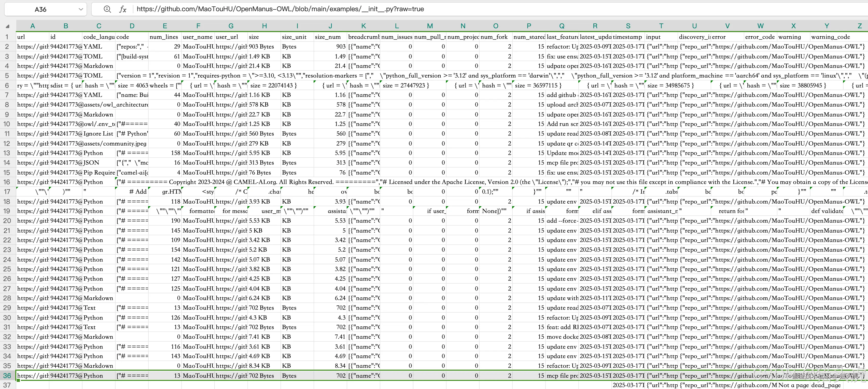This screenshot has width=868, height=389.
Task: Click the fx insert function icon
Action: click(x=123, y=9)
